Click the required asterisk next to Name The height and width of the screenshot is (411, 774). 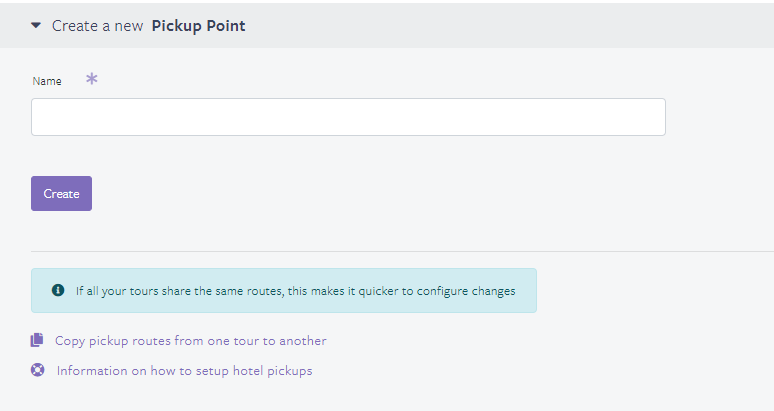point(92,79)
